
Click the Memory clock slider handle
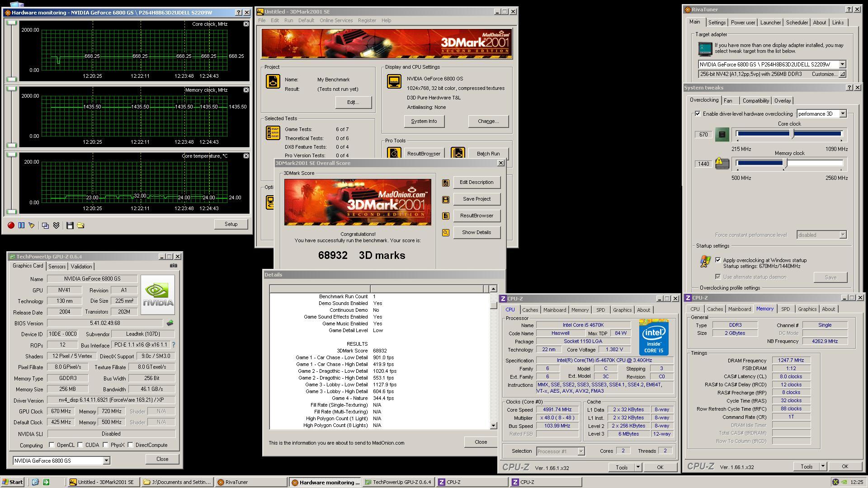(786, 164)
